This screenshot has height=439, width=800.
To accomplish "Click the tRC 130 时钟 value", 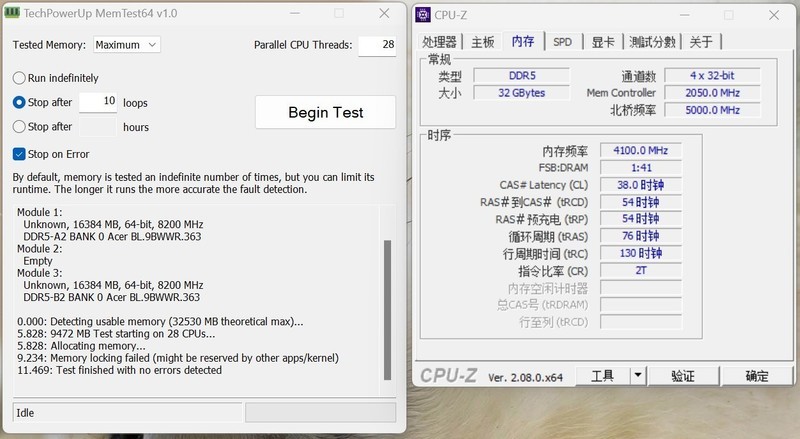I will 641,253.
